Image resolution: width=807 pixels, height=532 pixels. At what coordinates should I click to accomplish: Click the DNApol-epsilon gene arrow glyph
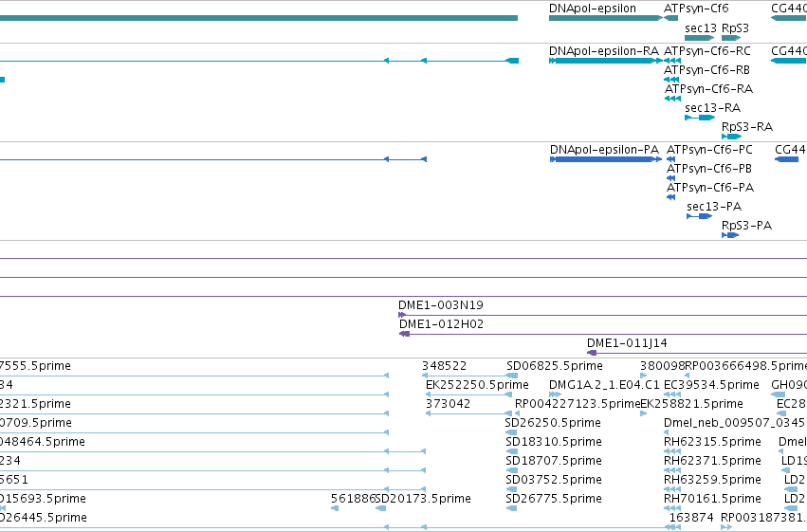pos(606,18)
